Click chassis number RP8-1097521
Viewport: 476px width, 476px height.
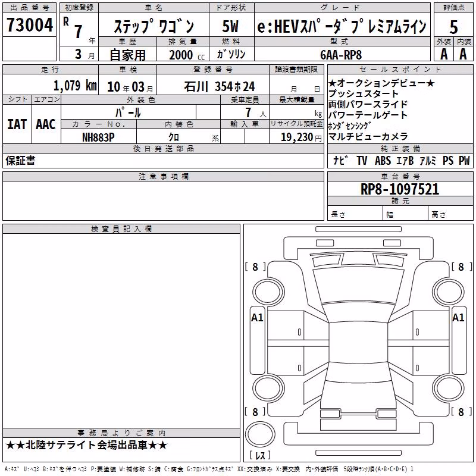(x=400, y=189)
